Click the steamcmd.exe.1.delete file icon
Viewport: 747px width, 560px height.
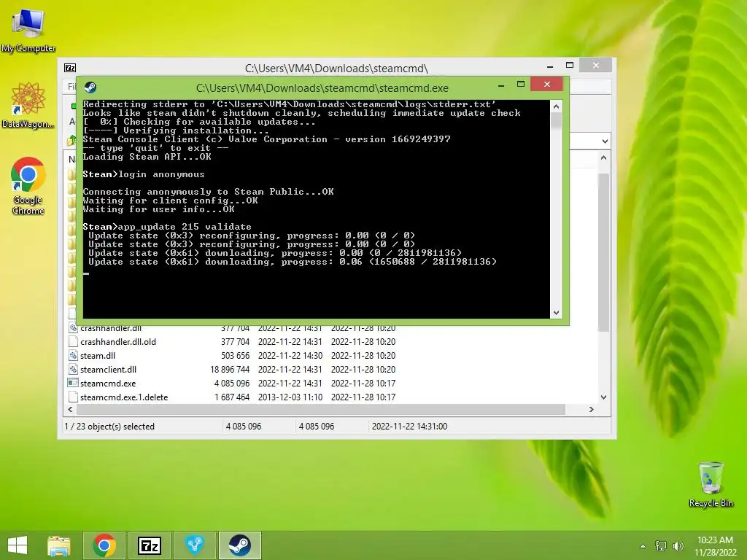pos(73,397)
